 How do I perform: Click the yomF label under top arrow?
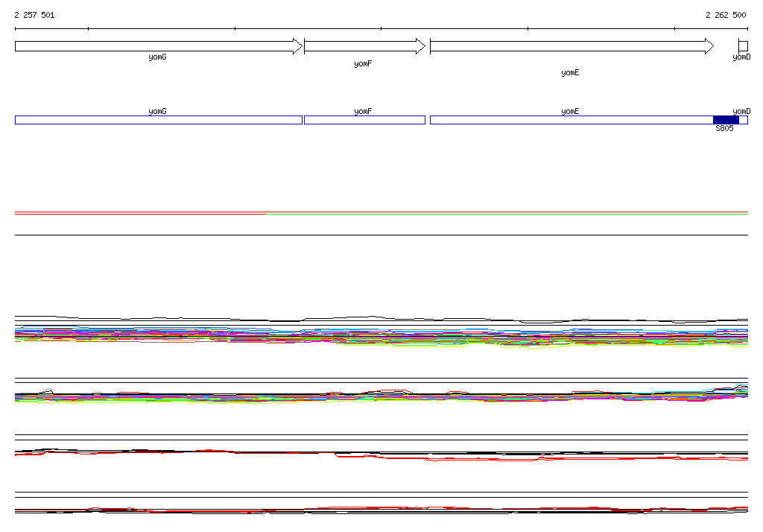[363, 64]
